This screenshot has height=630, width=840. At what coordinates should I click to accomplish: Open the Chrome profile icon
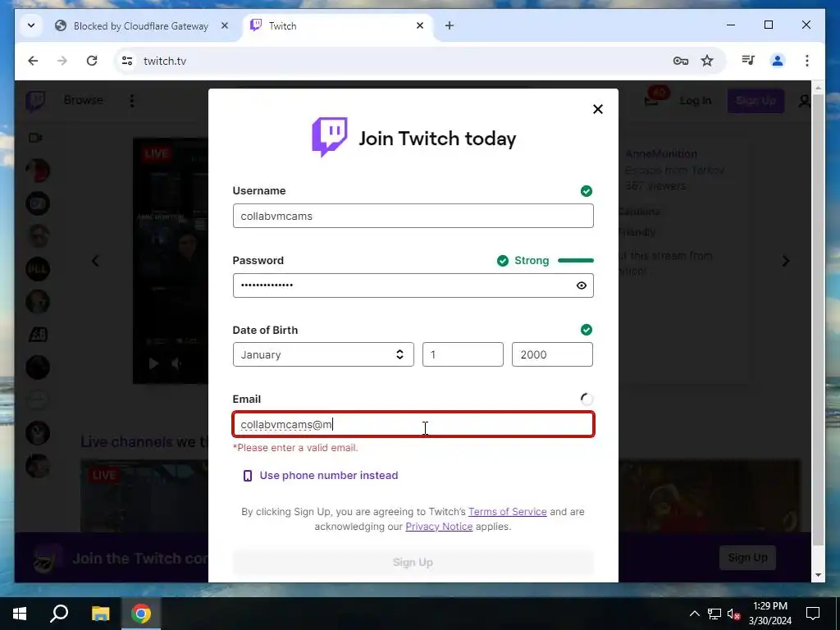pos(778,61)
